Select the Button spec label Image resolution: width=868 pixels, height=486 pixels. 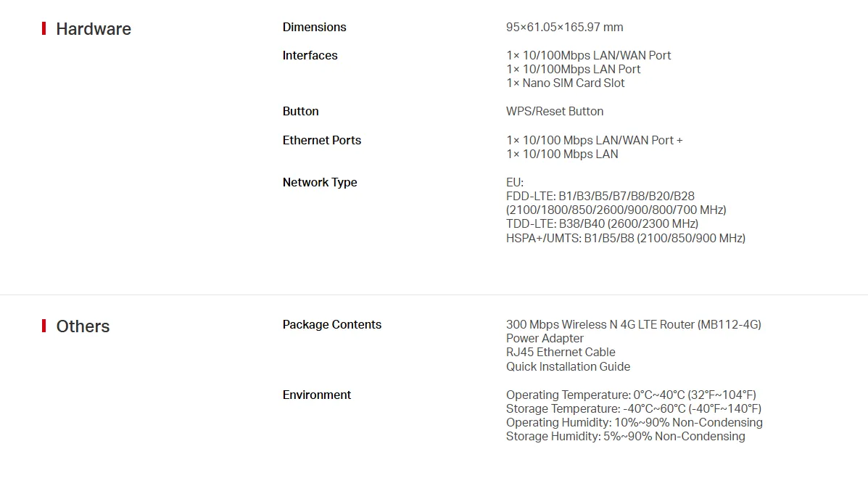click(x=300, y=112)
